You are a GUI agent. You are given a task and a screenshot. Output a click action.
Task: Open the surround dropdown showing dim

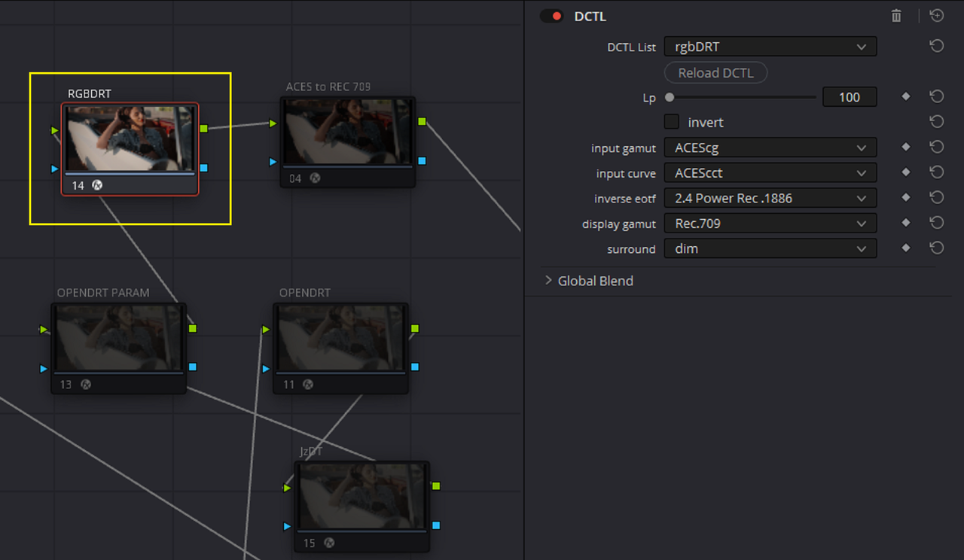click(x=770, y=248)
